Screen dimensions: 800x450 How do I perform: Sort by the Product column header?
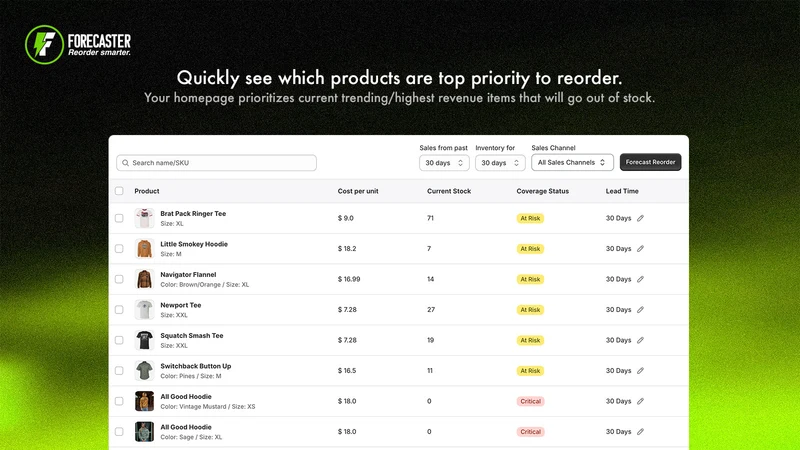coord(147,191)
